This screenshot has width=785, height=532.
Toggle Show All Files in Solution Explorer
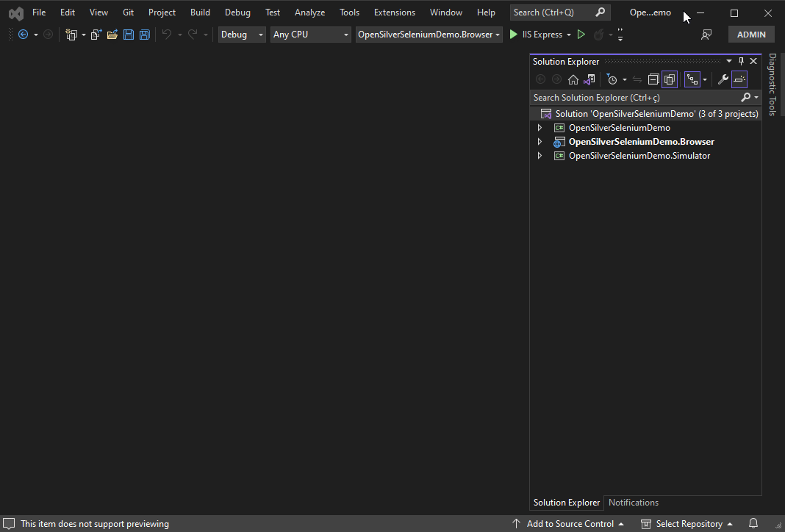(x=670, y=79)
